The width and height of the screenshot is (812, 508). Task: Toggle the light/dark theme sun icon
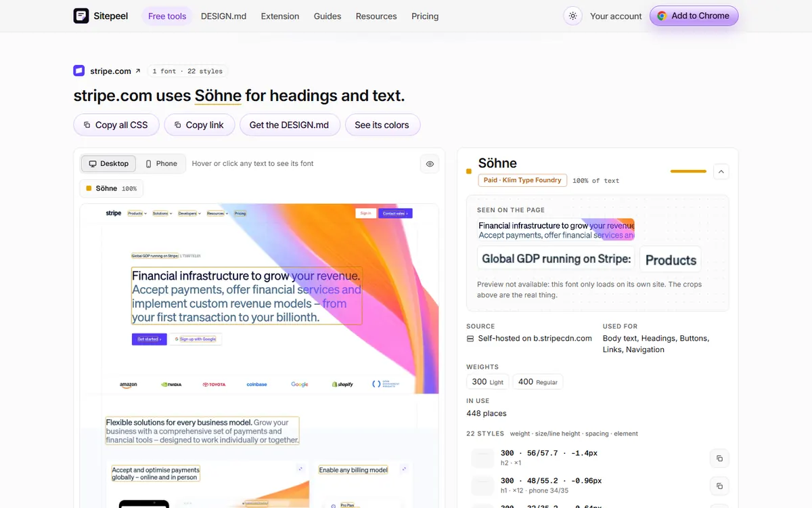pos(573,16)
